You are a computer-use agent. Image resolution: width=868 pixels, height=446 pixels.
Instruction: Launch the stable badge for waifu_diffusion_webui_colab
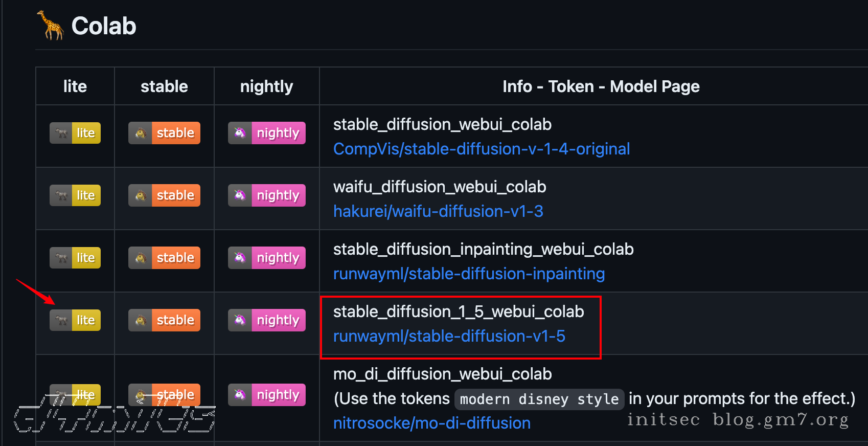pos(164,195)
